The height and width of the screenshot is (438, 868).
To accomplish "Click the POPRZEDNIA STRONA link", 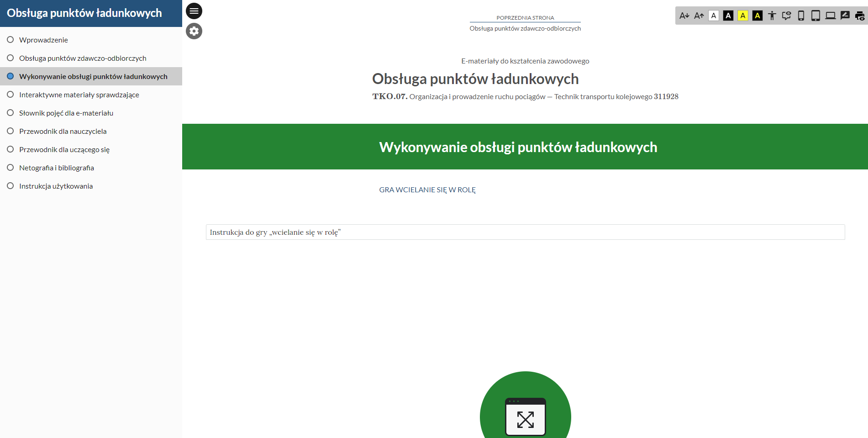I will [525, 17].
